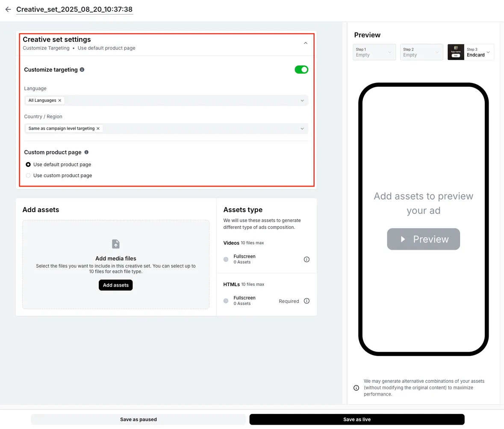Open the Language dropdown
Image resolution: width=504 pixels, height=429 pixels.
303,100
